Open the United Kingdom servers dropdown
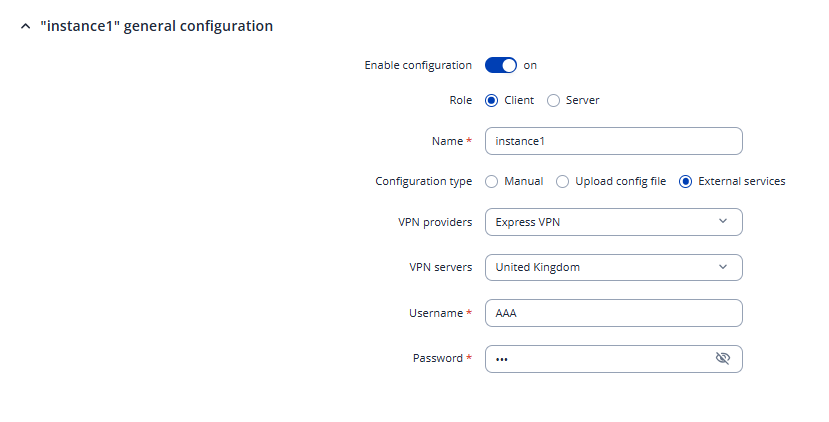Viewport: 829px width, 422px height. tap(613, 267)
